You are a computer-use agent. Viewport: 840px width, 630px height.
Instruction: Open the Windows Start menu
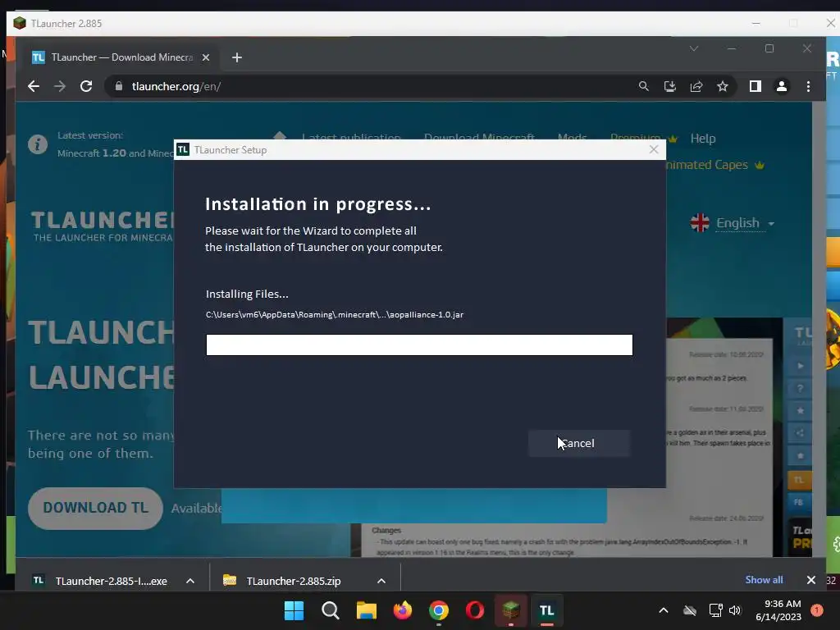pos(294,610)
